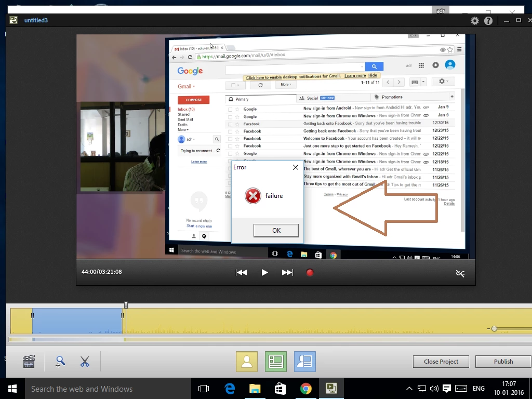Select the scissors trim tool
Image resolution: width=532 pixels, height=399 pixels.
pos(85,362)
